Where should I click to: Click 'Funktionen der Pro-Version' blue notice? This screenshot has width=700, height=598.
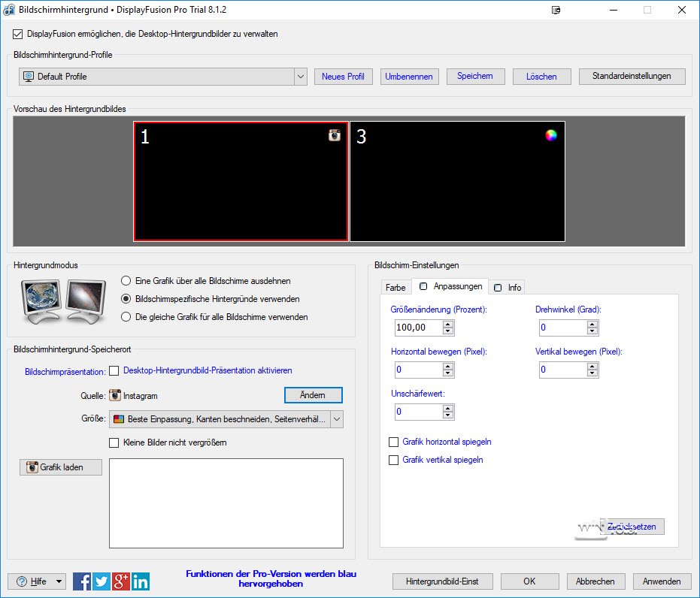271,578
